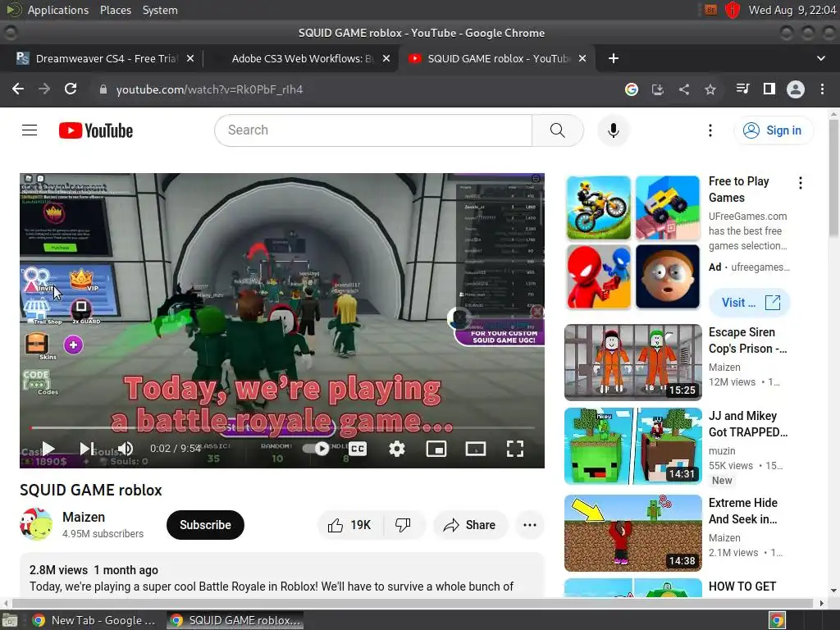This screenshot has height=630, width=840.
Task: Mute the video volume
Action: pyautogui.click(x=126, y=449)
